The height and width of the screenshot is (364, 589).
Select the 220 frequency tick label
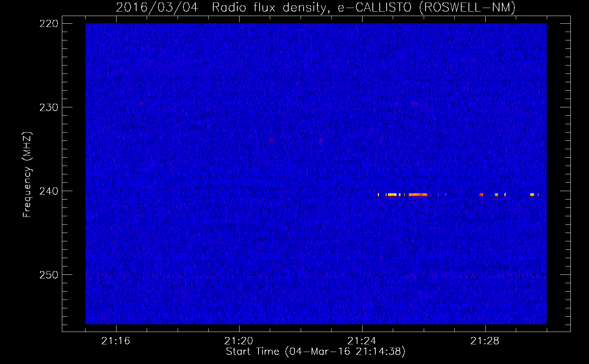click(49, 24)
